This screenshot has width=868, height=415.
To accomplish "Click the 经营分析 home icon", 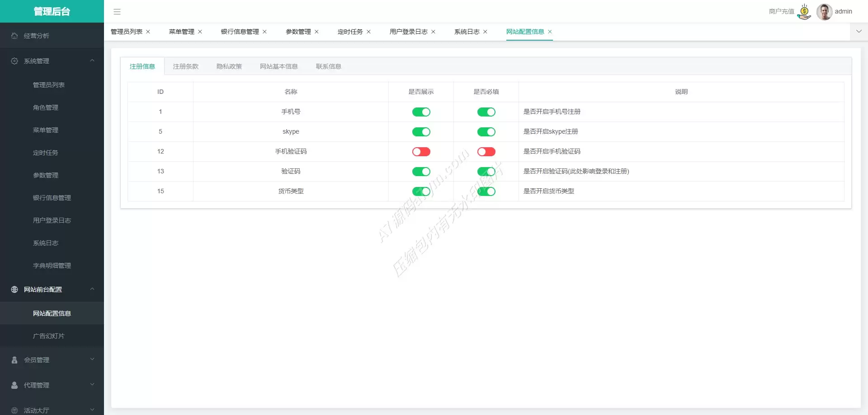I will click(14, 36).
